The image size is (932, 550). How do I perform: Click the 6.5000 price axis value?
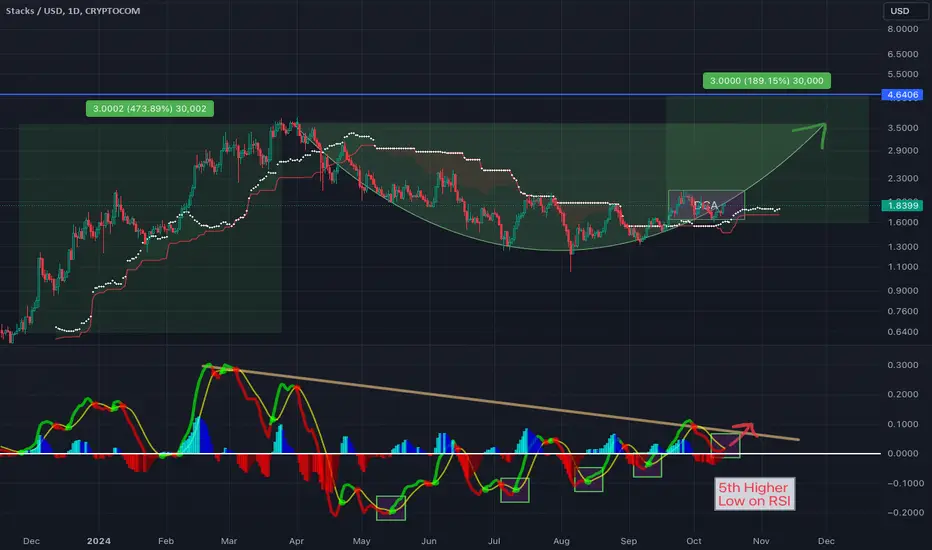coord(903,54)
